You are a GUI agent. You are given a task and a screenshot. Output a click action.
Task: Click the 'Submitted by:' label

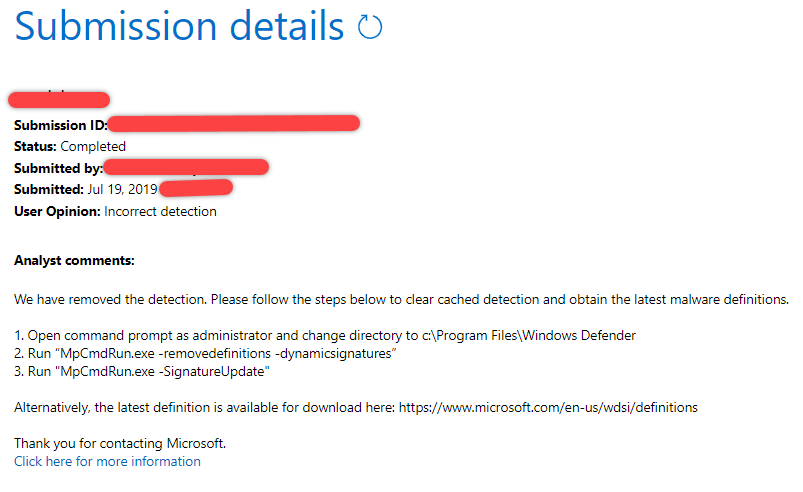(x=58, y=168)
